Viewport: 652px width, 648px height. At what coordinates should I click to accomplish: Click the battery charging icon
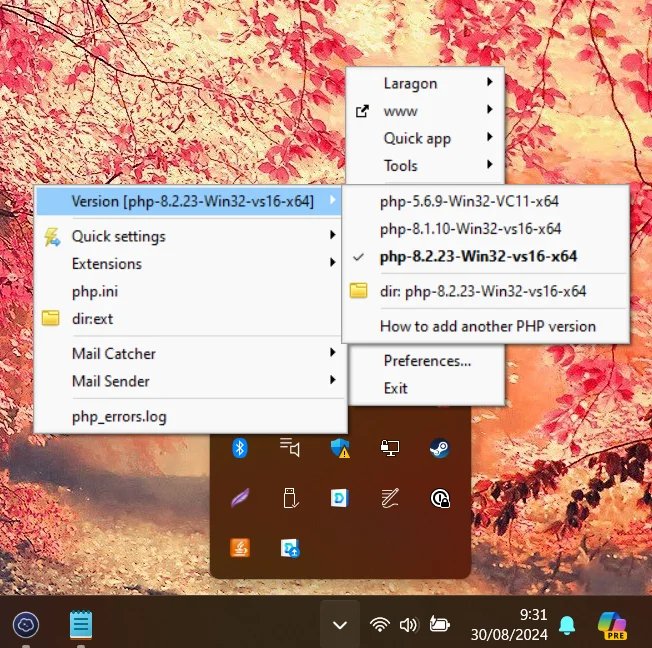[x=439, y=624]
